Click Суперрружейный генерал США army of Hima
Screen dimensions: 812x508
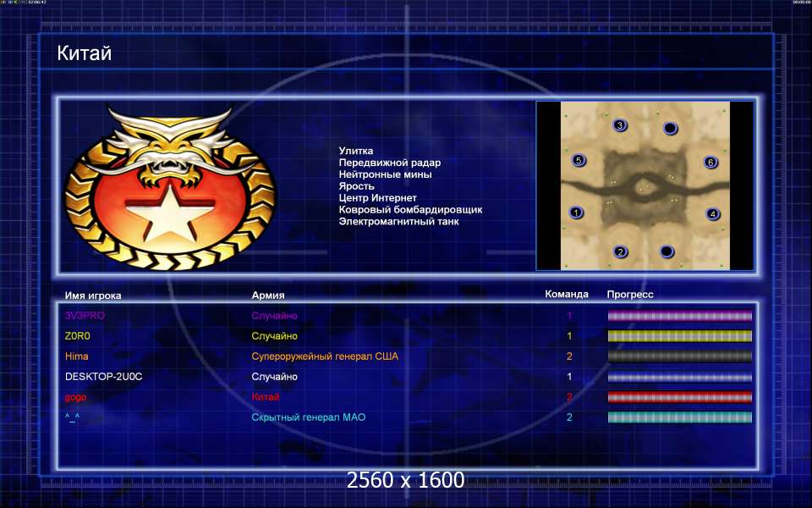click(325, 356)
